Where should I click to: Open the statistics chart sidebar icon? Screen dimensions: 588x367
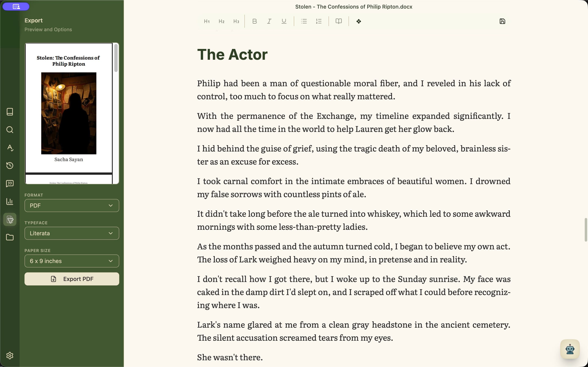pos(10,201)
